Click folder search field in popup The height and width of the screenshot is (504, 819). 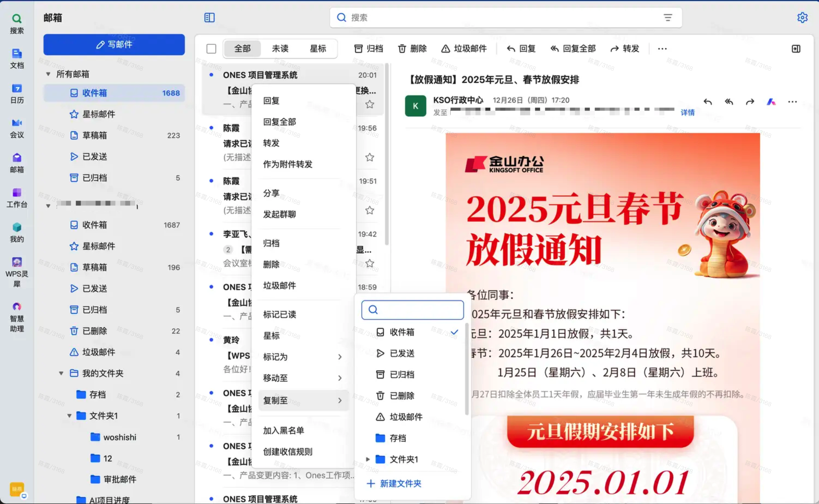pyautogui.click(x=413, y=310)
